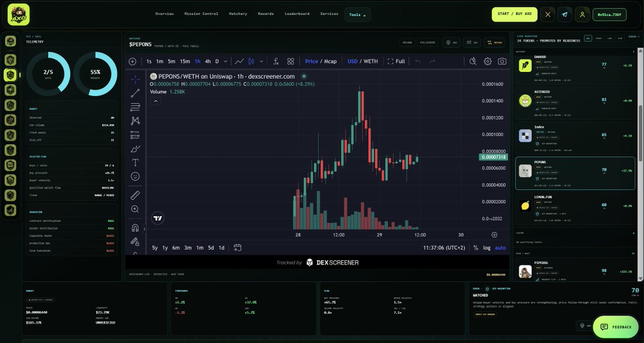
Task: Click the RELOAD chart button
Action: point(407,42)
